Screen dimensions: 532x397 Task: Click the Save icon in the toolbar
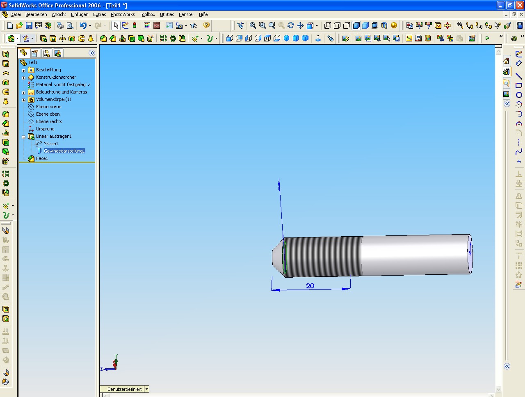[29, 25]
